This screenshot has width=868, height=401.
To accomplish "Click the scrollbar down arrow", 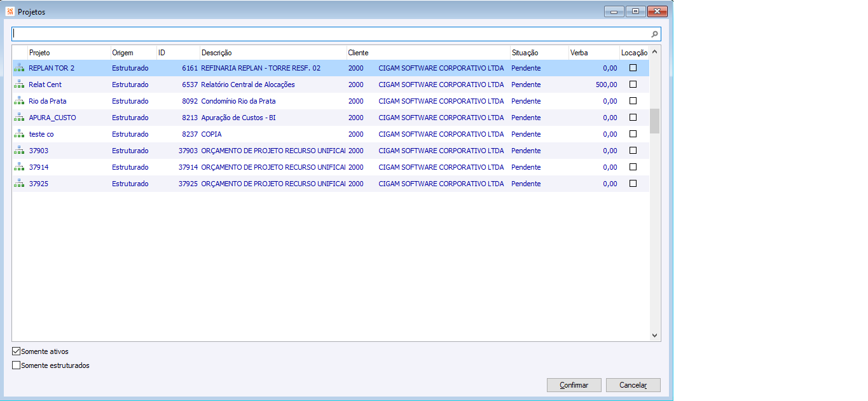I will coord(655,335).
